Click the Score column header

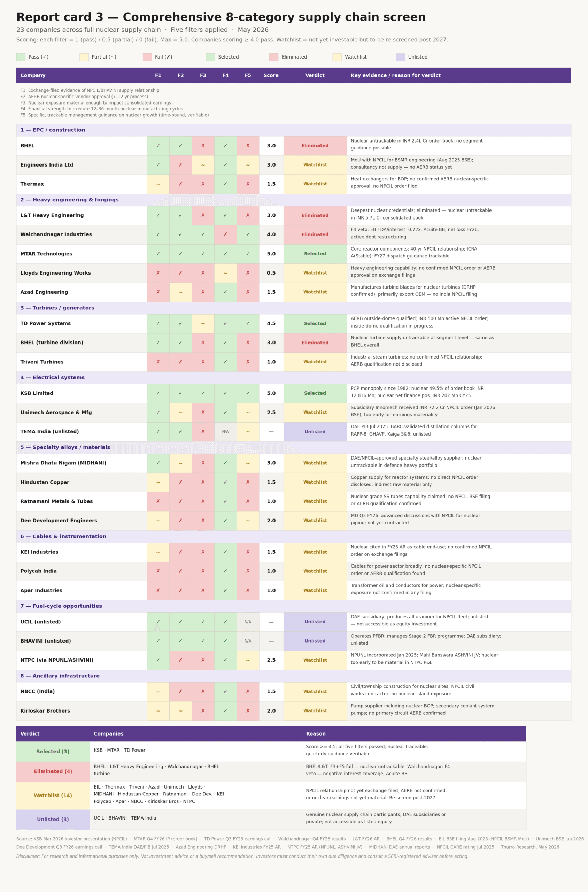coord(271,75)
